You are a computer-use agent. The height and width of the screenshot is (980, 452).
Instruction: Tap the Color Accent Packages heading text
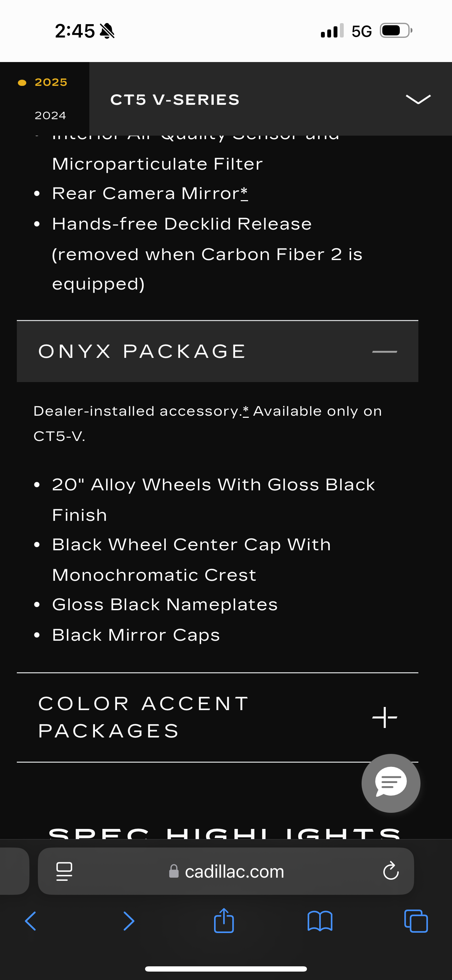click(x=144, y=717)
